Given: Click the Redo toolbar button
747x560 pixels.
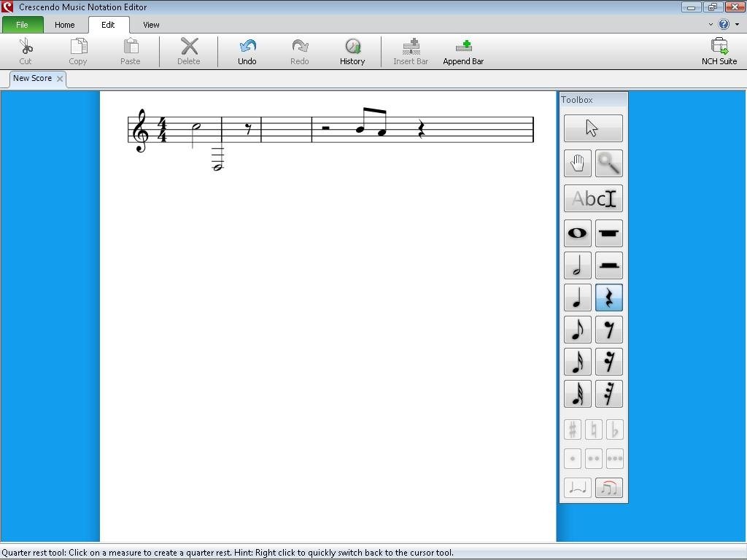Looking at the screenshot, I should tap(300, 52).
